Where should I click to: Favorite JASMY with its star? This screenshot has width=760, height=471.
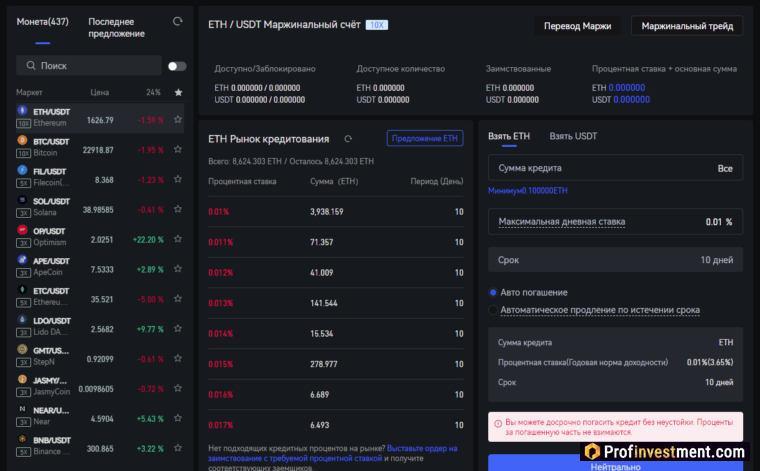click(x=178, y=388)
